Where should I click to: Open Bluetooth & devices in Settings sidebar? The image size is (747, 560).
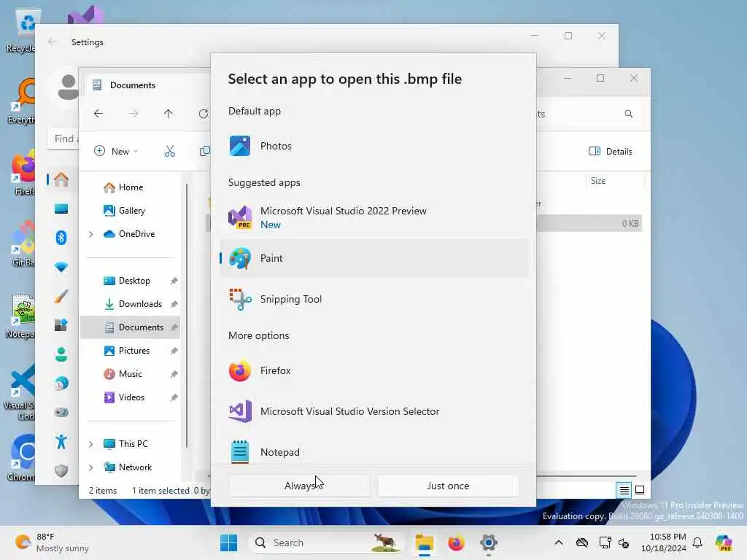coord(61,238)
